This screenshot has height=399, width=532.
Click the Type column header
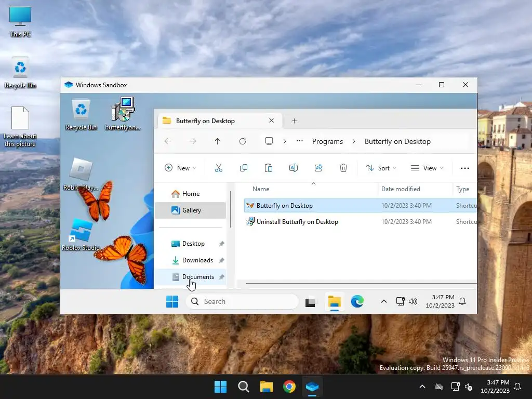tap(463, 189)
